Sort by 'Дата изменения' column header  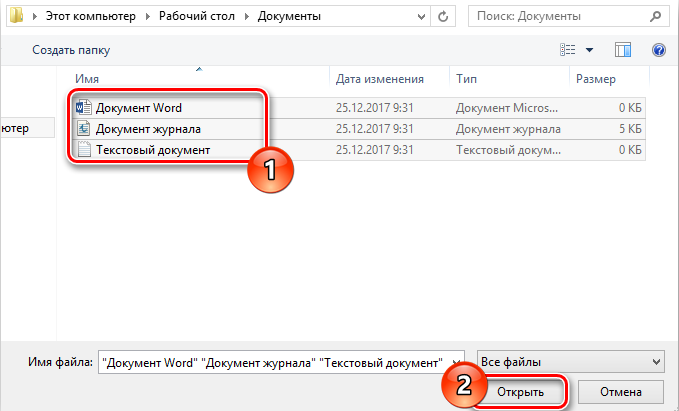tap(380, 79)
